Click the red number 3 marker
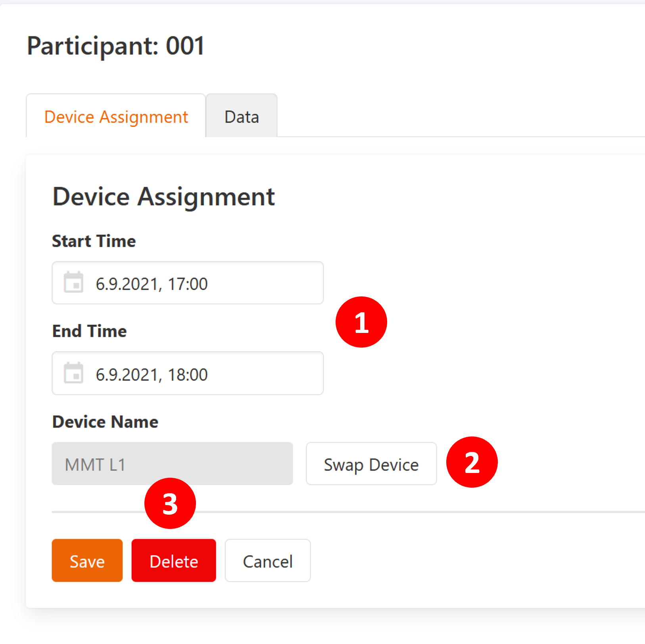Screen dimensions: 645x644 (170, 503)
